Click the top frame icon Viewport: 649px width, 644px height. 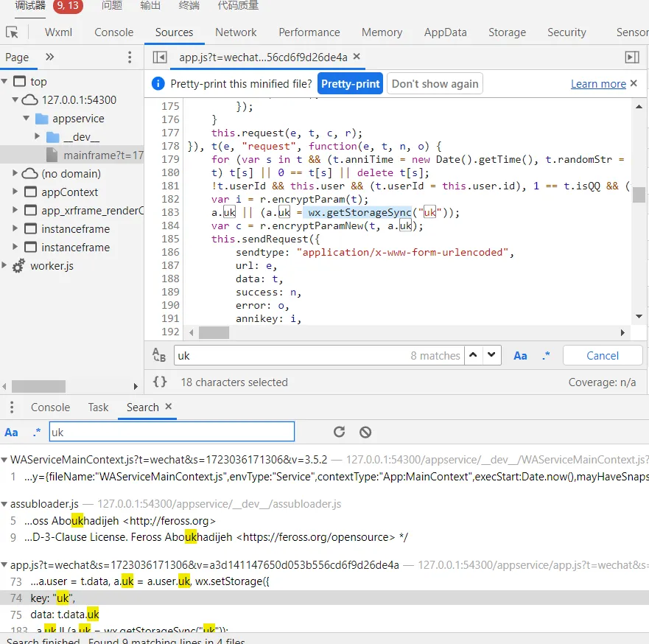click(x=19, y=81)
